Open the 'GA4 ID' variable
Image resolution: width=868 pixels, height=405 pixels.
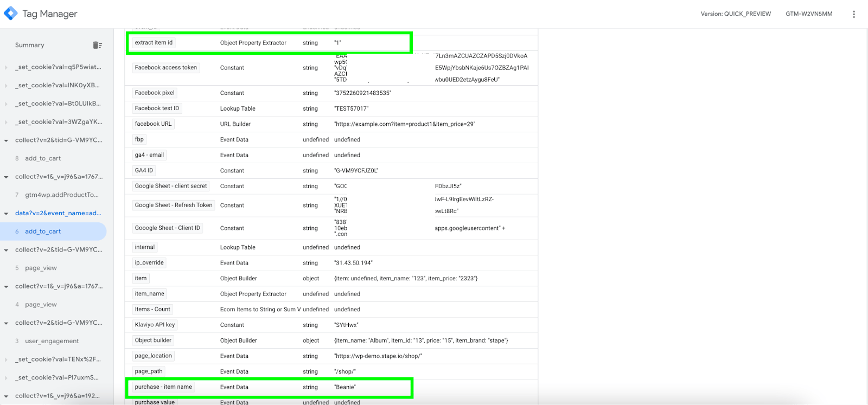point(144,170)
